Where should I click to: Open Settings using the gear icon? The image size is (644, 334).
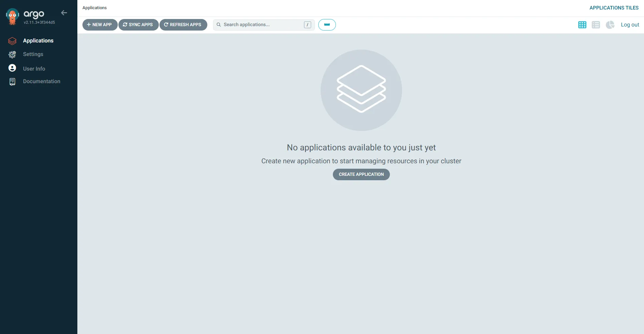[12, 54]
